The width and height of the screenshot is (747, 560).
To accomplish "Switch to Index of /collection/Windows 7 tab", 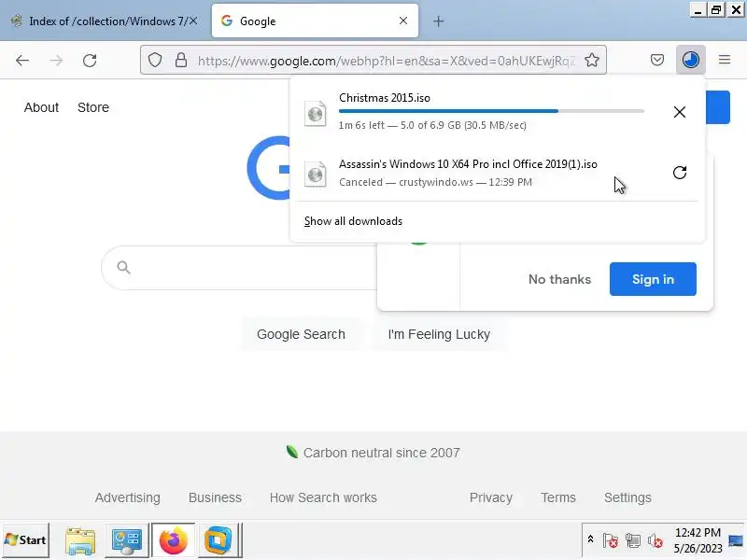I will click(x=105, y=21).
